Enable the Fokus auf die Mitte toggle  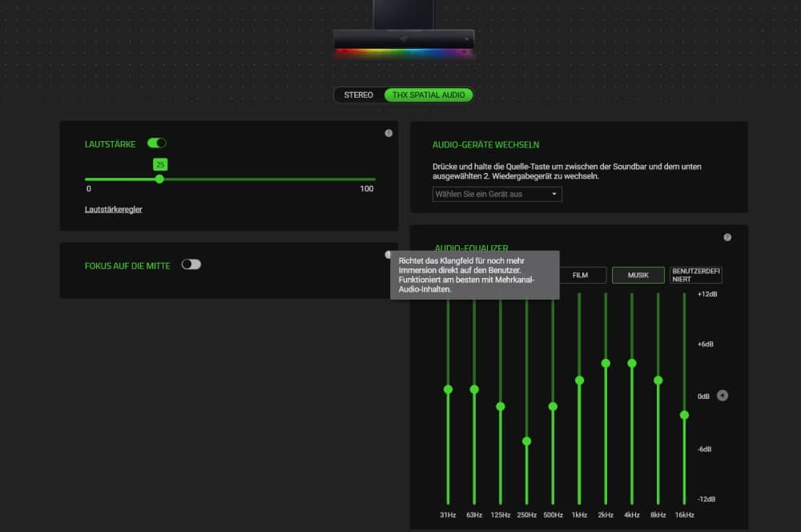(191, 264)
